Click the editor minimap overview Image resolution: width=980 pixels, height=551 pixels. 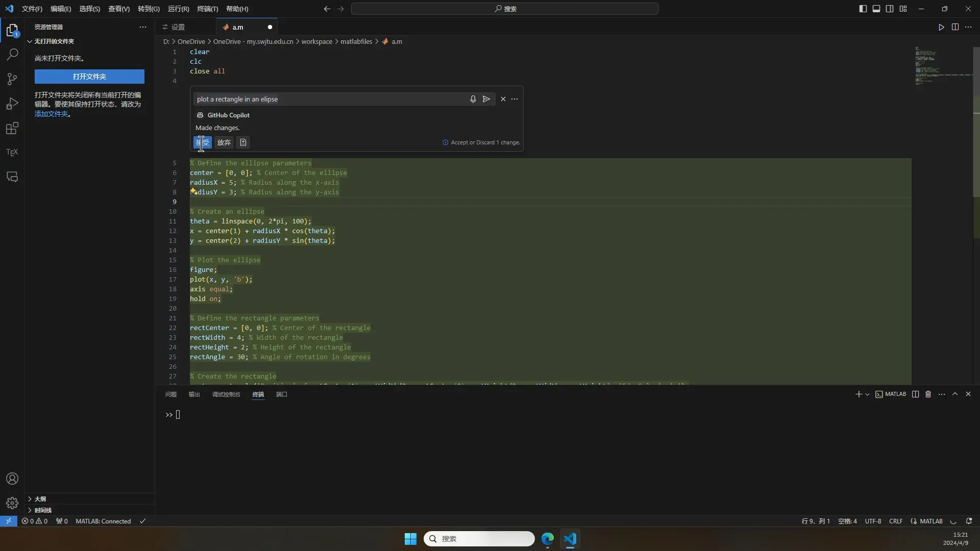coord(943,66)
